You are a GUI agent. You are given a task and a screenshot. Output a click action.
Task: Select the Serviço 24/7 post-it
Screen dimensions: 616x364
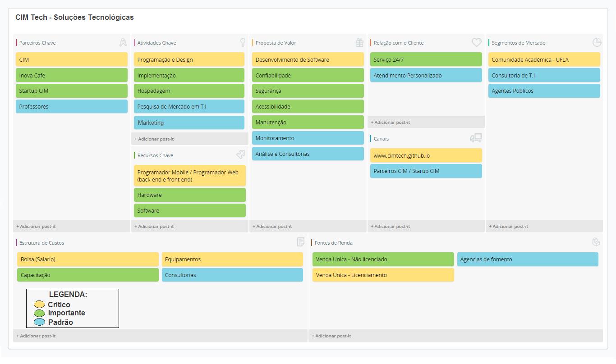pyautogui.click(x=426, y=59)
